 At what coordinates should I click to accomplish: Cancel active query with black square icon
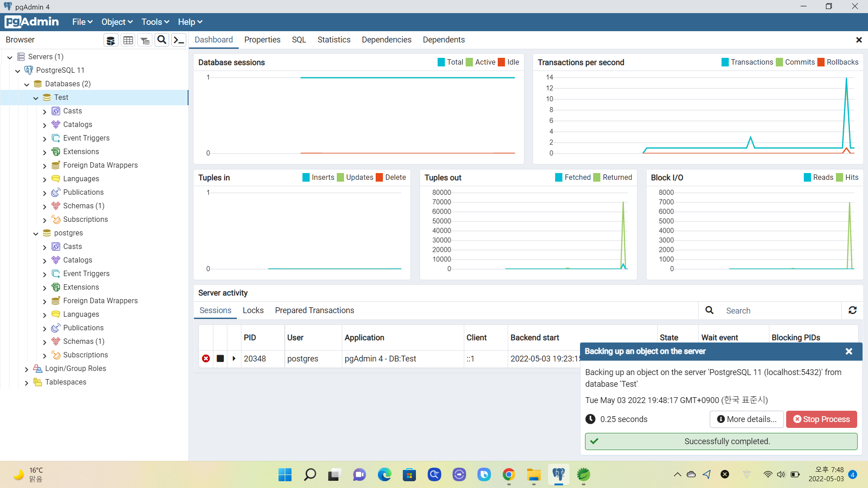[x=220, y=358]
